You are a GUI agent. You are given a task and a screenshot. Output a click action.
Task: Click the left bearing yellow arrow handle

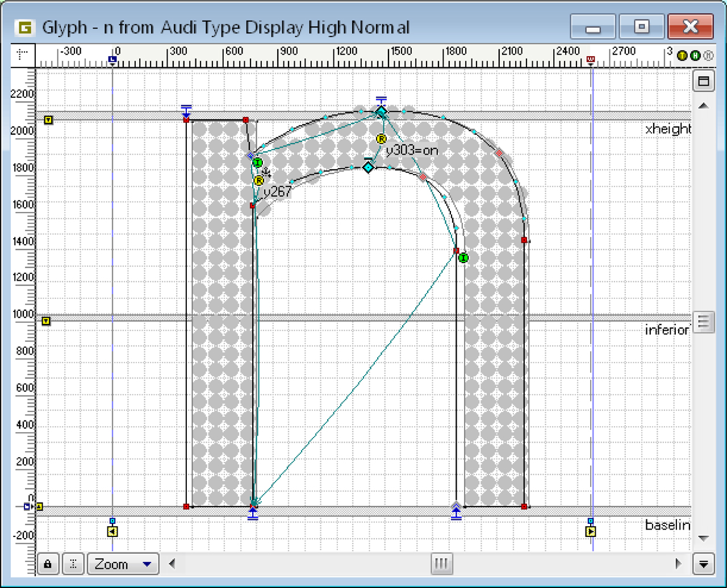point(112,532)
